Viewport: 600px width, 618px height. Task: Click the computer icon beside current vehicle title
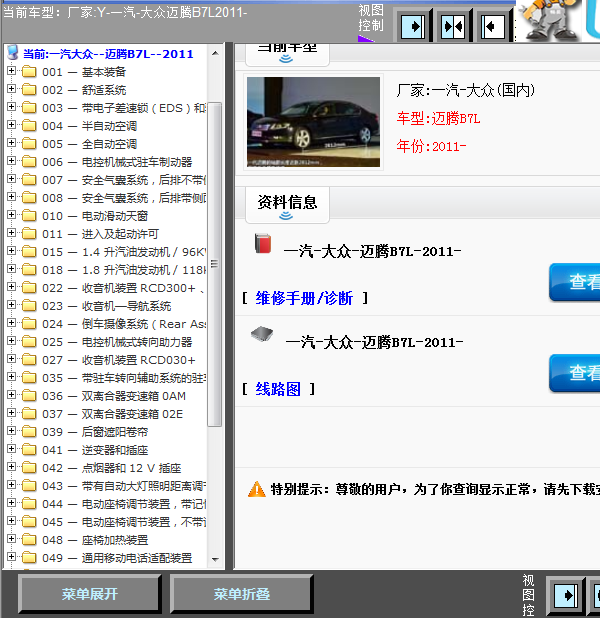13,52
